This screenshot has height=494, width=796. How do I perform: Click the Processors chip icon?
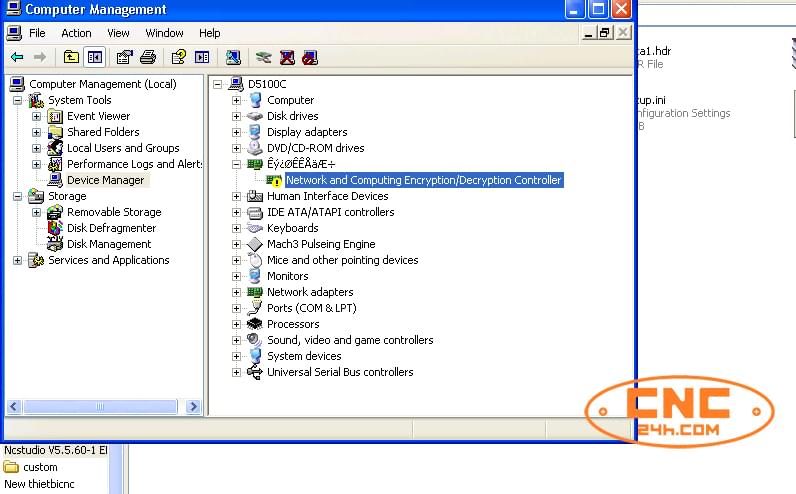(x=254, y=324)
